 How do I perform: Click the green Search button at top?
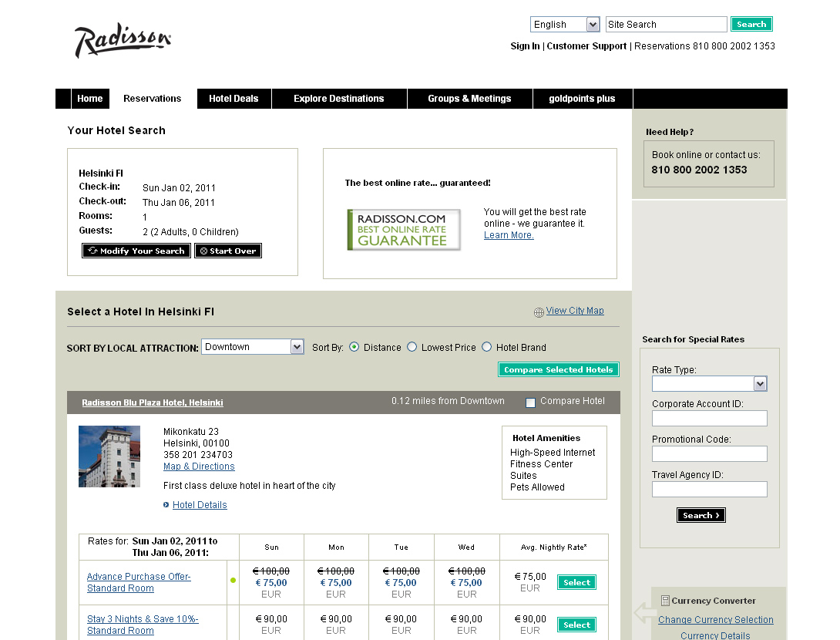pyautogui.click(x=751, y=24)
